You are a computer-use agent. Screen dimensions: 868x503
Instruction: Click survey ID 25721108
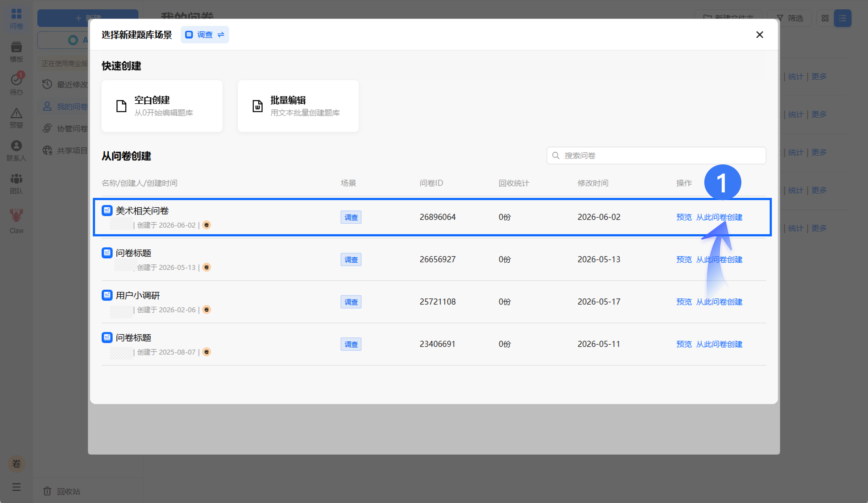(x=438, y=302)
